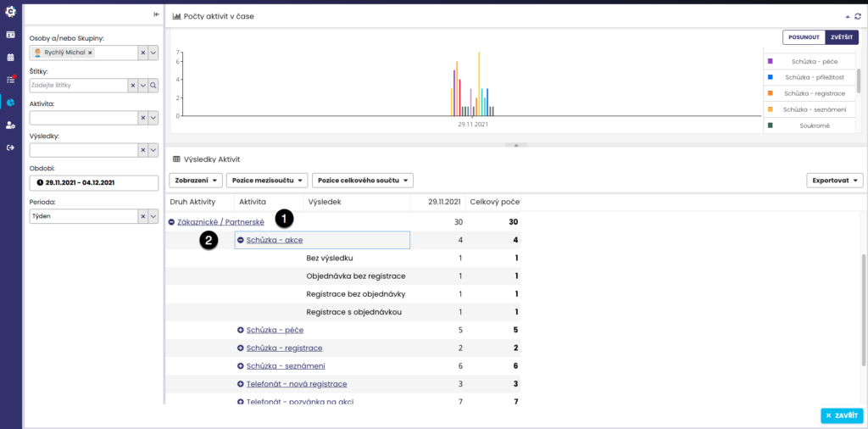Refresh the Počty aktivit v čase chart
Image resolution: width=868 pixels, height=429 pixels.
pyautogui.click(x=857, y=16)
